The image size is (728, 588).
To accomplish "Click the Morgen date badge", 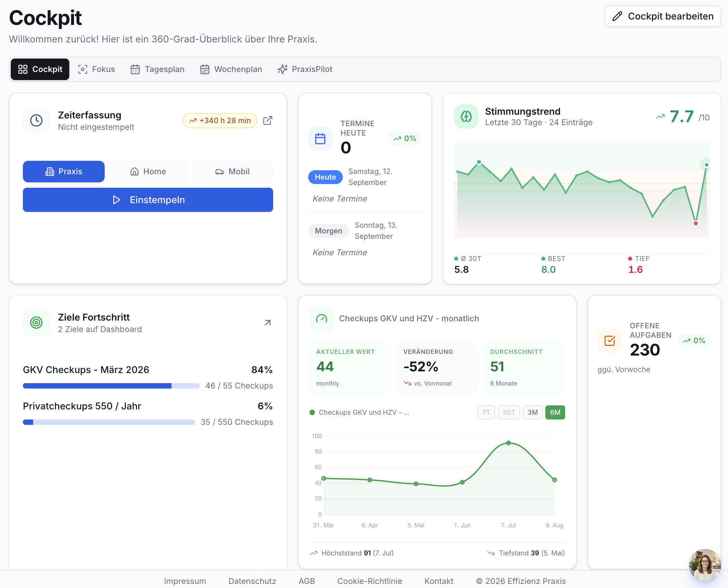I will pyautogui.click(x=328, y=231).
